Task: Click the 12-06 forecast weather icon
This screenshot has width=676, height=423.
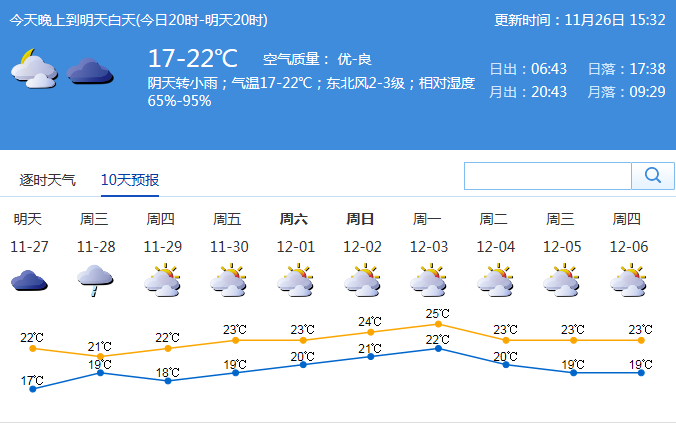Action: coord(628,281)
